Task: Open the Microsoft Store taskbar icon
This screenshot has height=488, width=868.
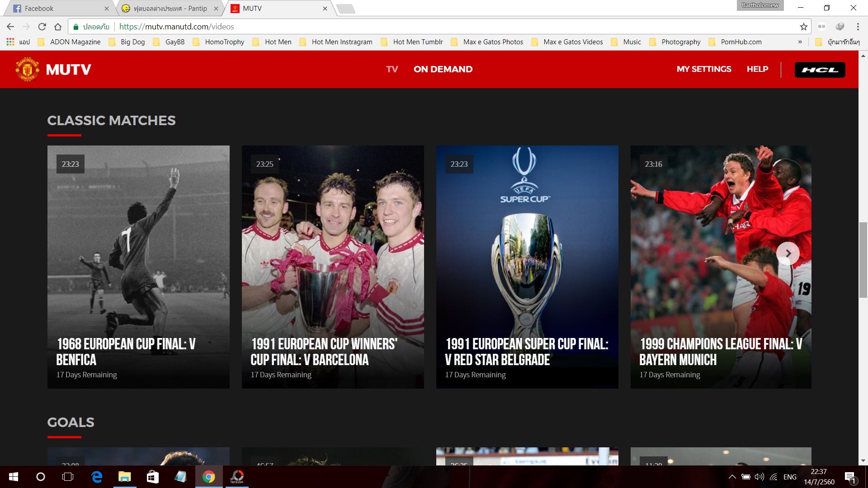Action: coord(152,477)
